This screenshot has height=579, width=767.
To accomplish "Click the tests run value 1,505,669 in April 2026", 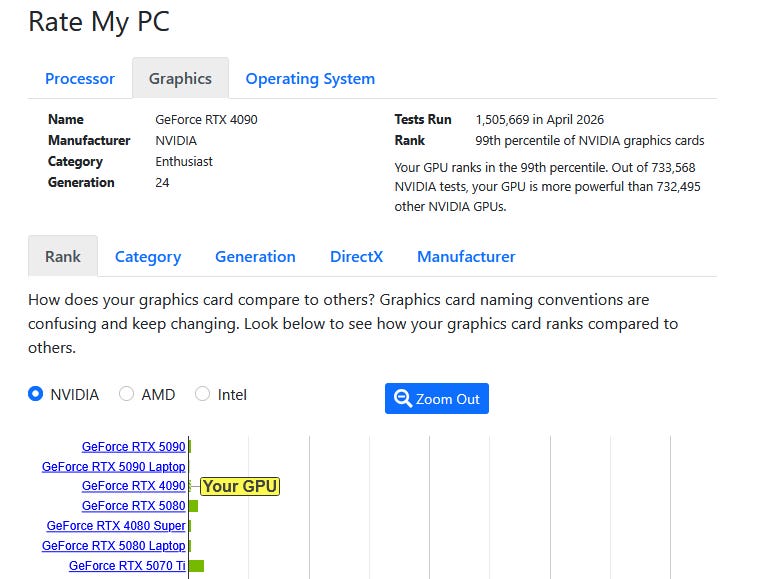I will coord(540,119).
